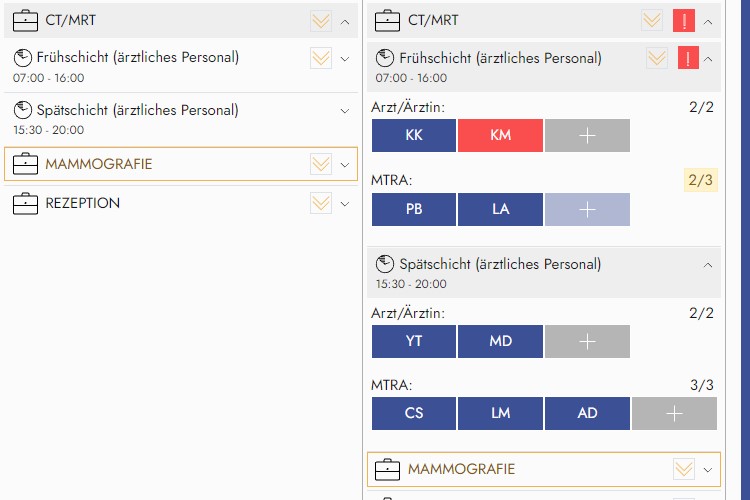This screenshot has width=750, height=500.
Task: Click the red alert icon in right CT/MRT header
Action: 685,20
